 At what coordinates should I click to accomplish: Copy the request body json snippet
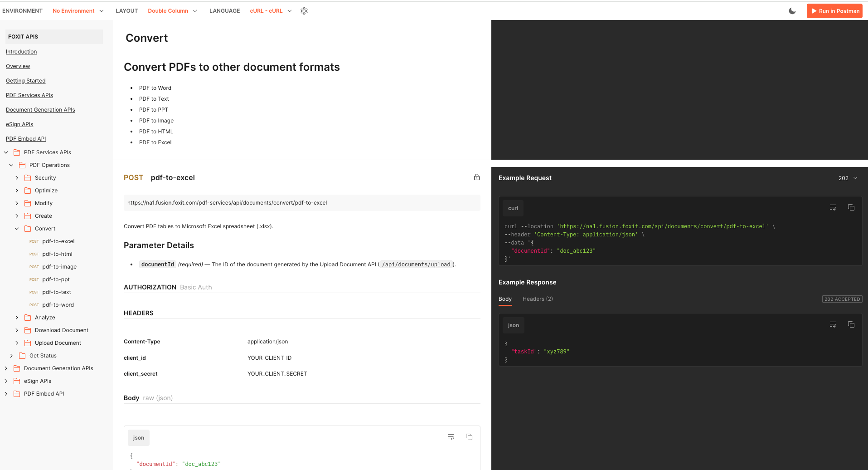(x=469, y=437)
